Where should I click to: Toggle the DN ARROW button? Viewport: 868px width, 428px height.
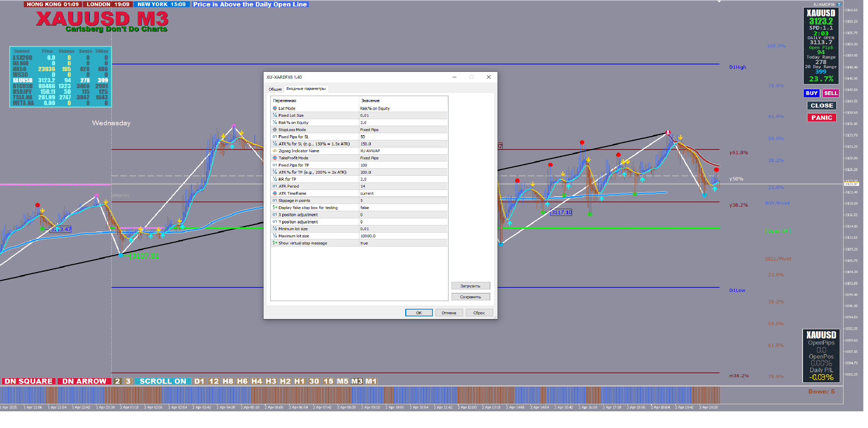click(x=84, y=381)
